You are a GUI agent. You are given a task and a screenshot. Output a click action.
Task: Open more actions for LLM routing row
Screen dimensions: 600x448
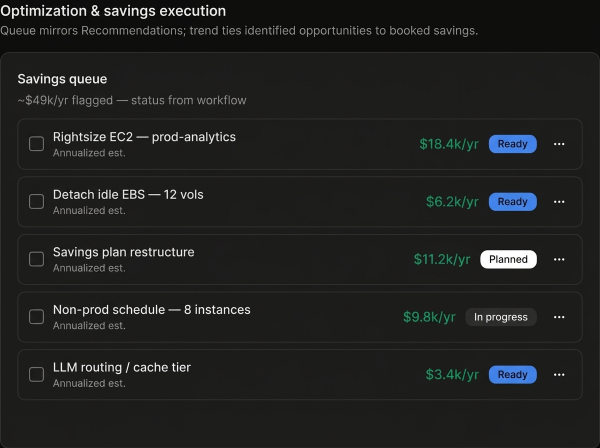[x=559, y=375]
